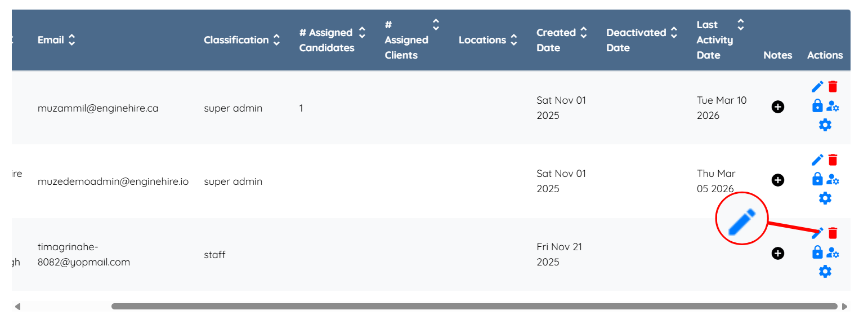Open settings gear for timagrinahe-8082@yopmail.com row

[825, 272]
